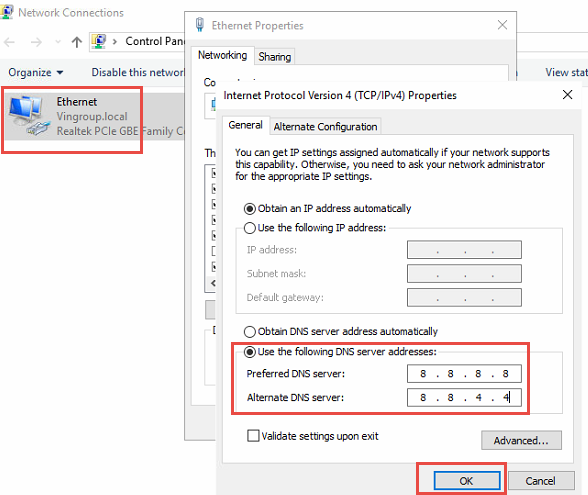This screenshot has height=495, width=588.
Task: Click the Alternate DNS server field
Action: [464, 398]
